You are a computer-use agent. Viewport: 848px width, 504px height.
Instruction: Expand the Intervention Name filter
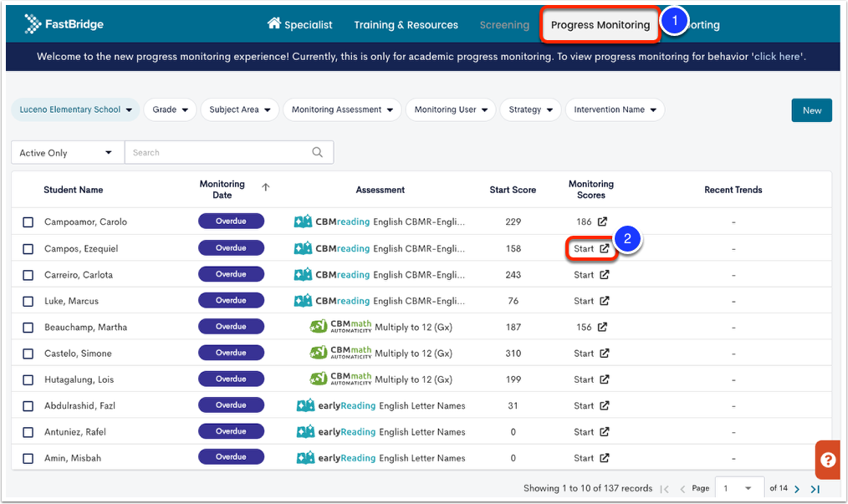tap(615, 109)
